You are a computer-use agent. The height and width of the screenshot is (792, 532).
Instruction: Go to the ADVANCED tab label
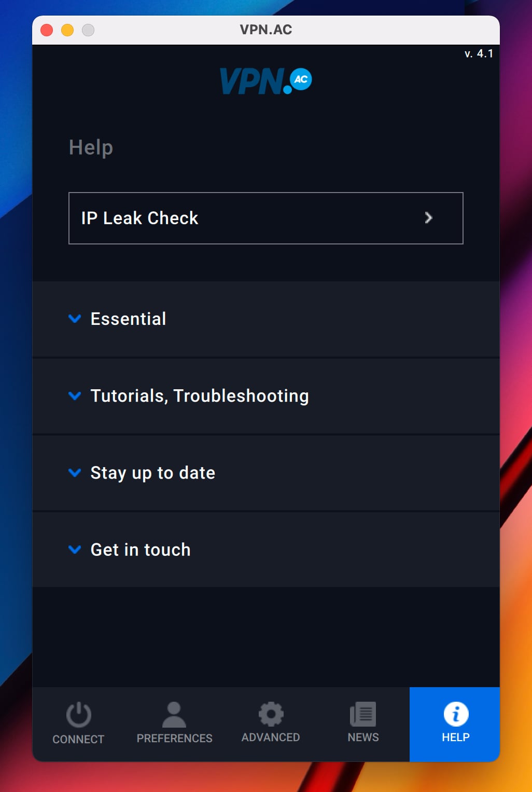tap(271, 737)
